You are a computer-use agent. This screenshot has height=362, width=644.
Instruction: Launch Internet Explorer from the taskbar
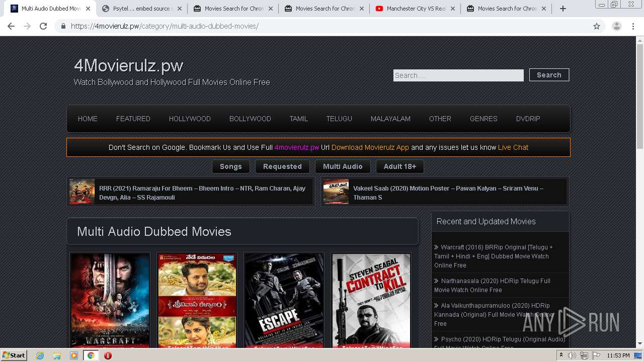(x=40, y=355)
